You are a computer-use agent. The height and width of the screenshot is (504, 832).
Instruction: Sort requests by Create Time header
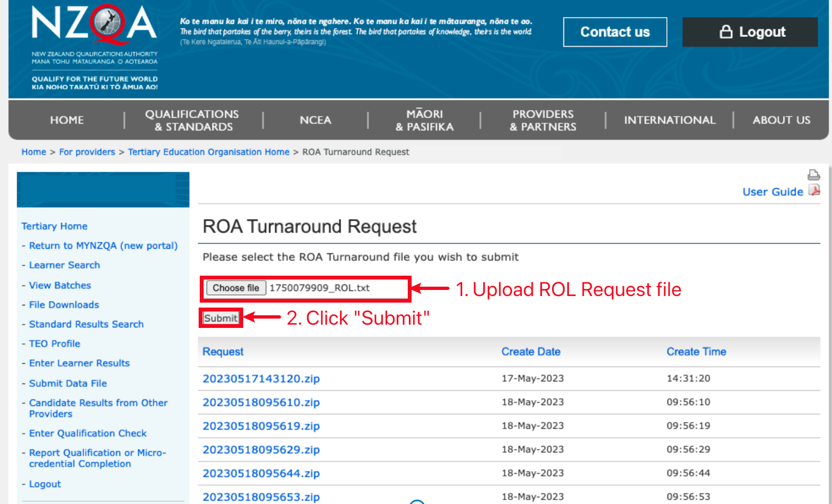(x=696, y=352)
